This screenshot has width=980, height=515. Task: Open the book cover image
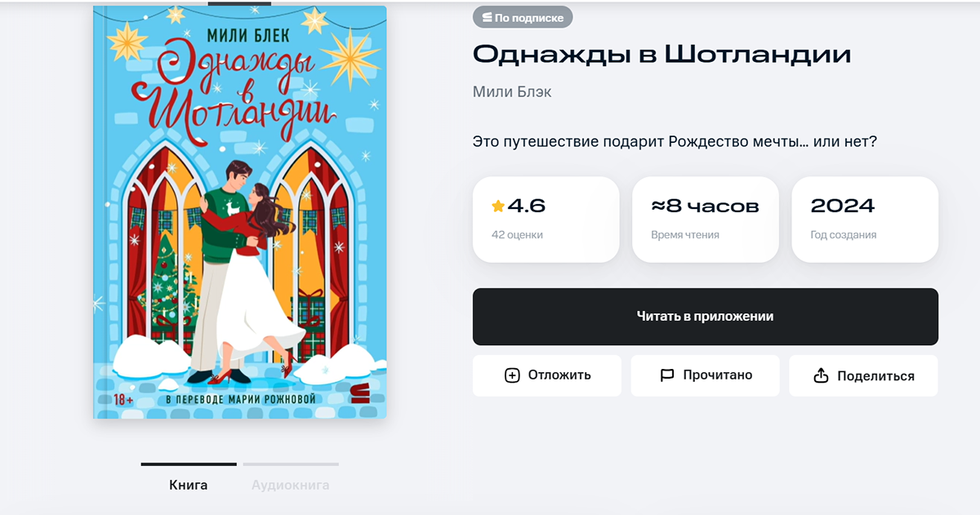[x=239, y=211]
